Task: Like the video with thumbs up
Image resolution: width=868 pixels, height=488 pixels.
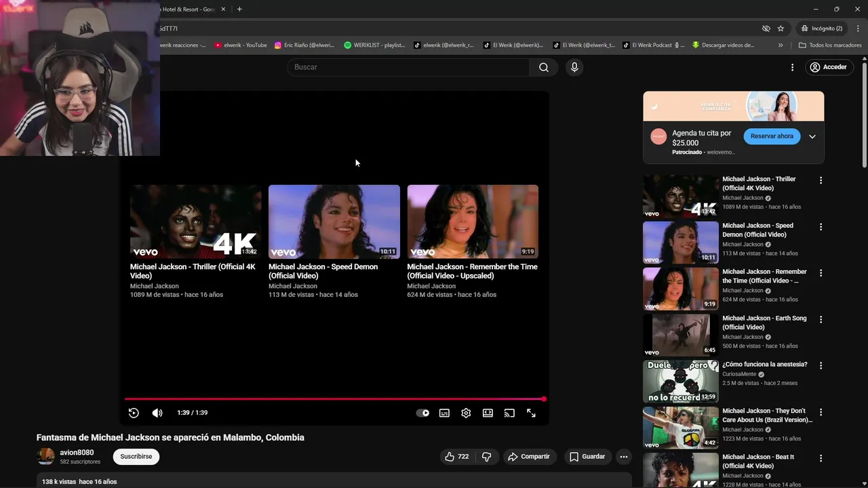Action: (456, 457)
